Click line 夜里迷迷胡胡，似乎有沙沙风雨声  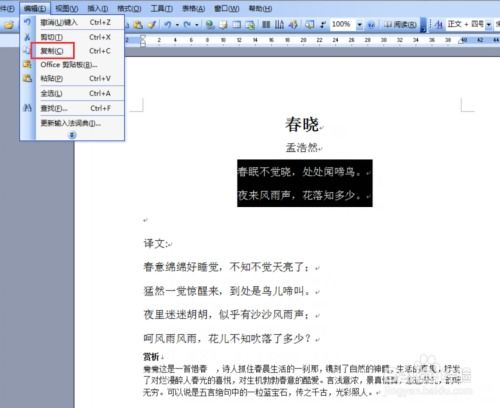pos(228,314)
